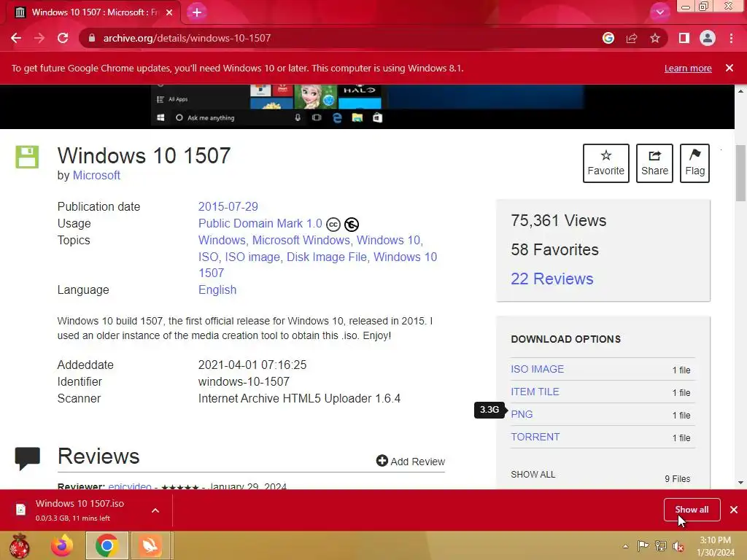Close the downloads bar
The height and width of the screenshot is (560, 747).
[734, 510]
